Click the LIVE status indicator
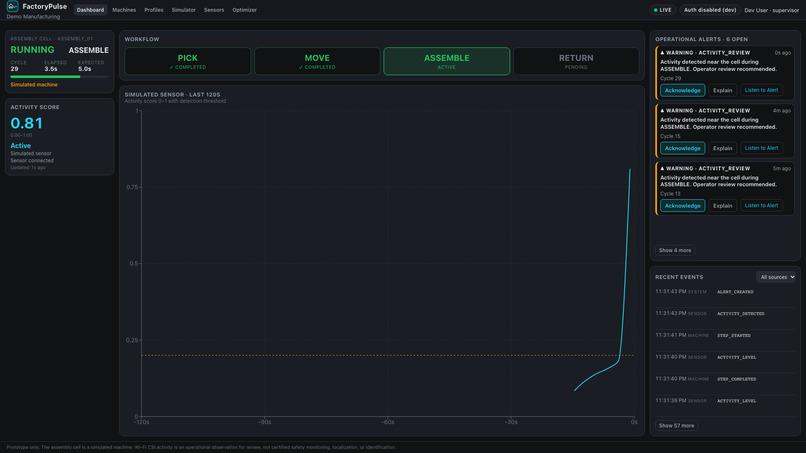Image resolution: width=806 pixels, height=453 pixels. tap(662, 10)
